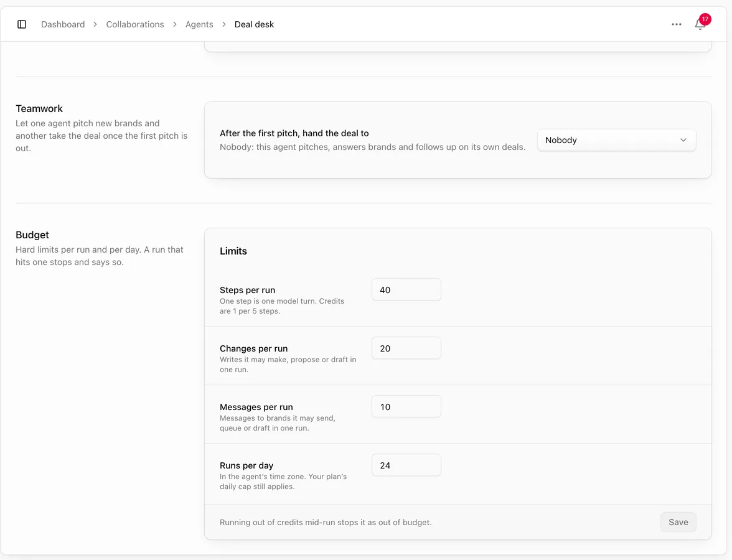
Task: Click the chevron after Dashboard breadcrumb
Action: (95, 24)
